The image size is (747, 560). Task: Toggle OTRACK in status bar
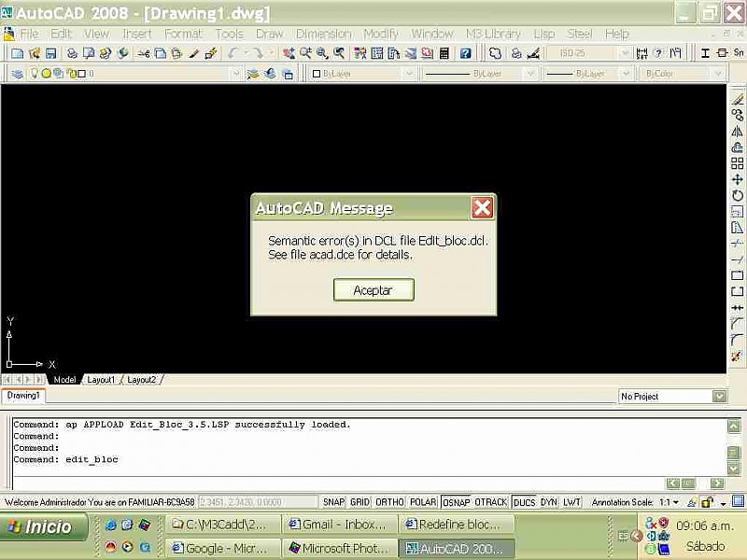point(491,502)
